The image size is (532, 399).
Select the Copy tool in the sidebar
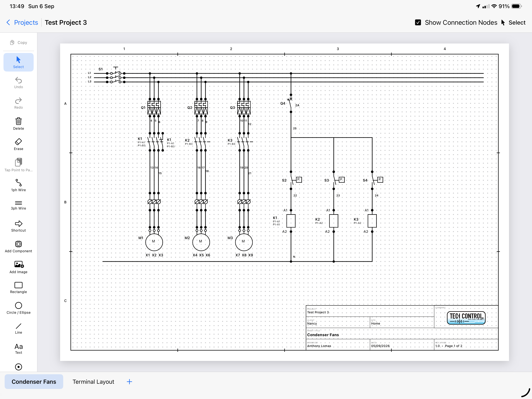pyautogui.click(x=19, y=43)
